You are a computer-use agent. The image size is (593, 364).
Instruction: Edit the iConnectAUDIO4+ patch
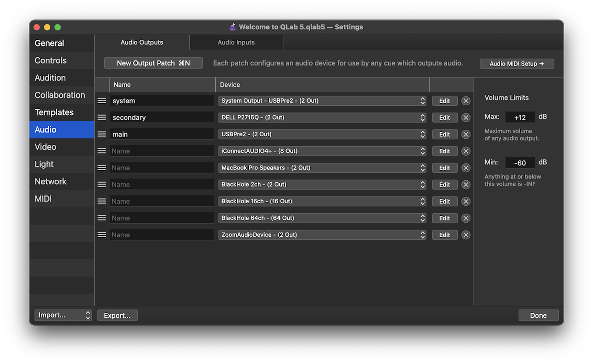[x=445, y=151]
